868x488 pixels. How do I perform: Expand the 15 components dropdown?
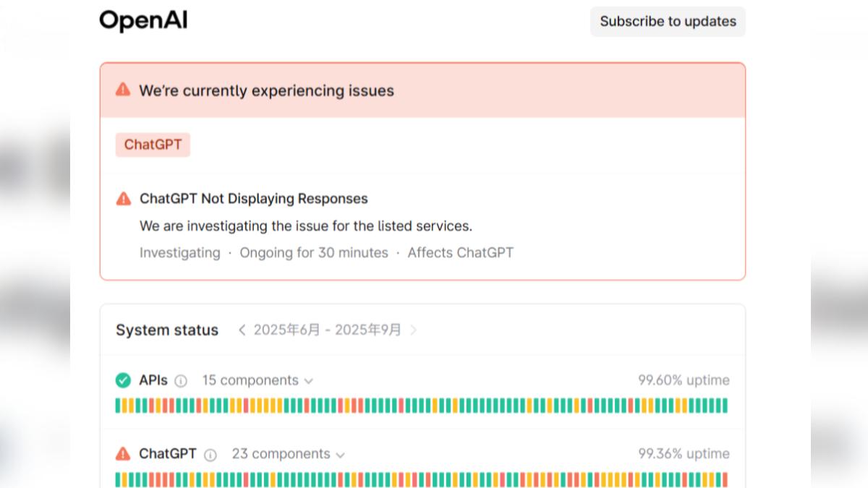point(250,380)
